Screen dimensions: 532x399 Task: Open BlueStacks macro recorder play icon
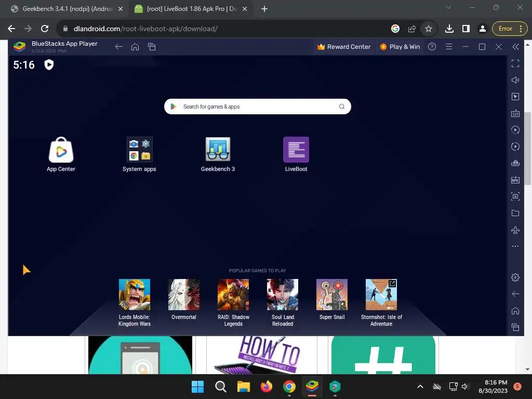click(x=515, y=130)
